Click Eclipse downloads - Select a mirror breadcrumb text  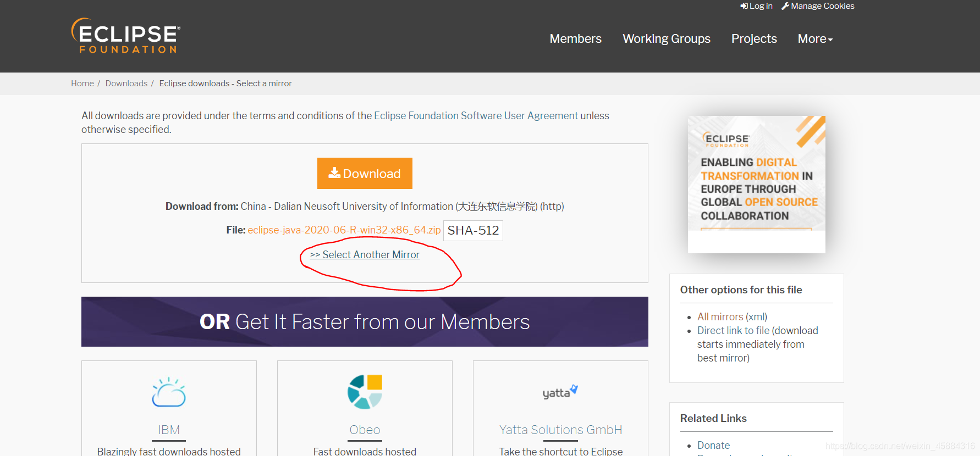click(x=225, y=84)
